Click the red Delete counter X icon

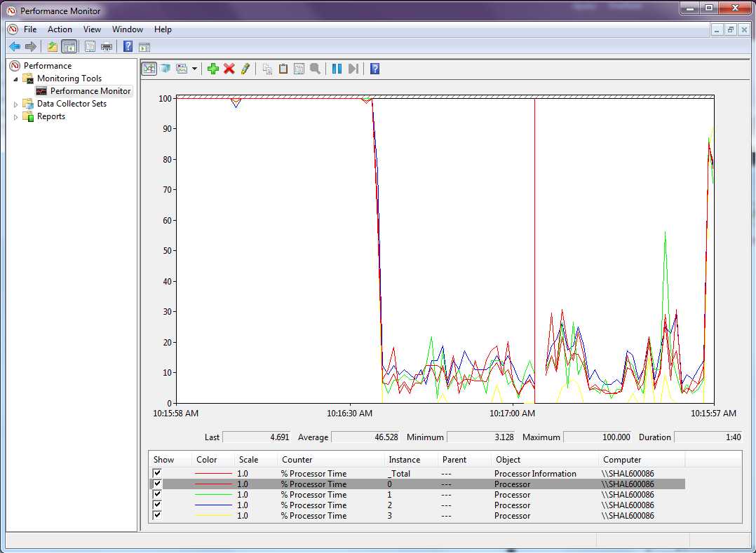point(229,69)
